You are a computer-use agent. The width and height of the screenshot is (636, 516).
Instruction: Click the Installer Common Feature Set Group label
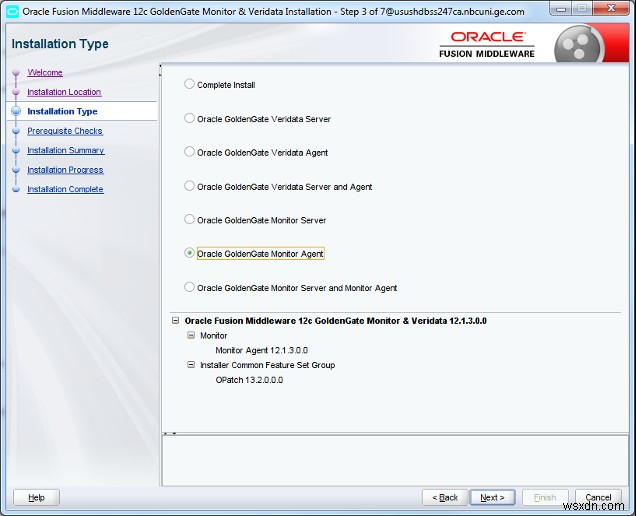(x=268, y=365)
